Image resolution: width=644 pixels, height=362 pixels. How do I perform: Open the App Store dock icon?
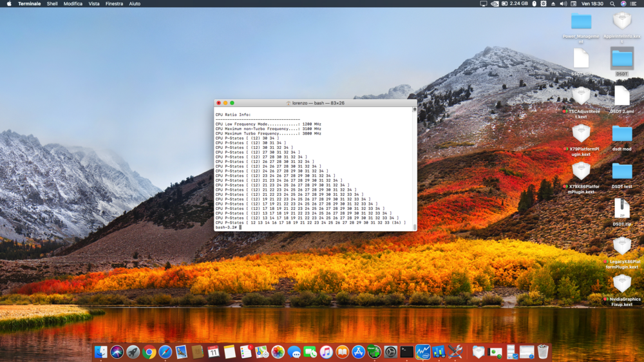click(359, 352)
